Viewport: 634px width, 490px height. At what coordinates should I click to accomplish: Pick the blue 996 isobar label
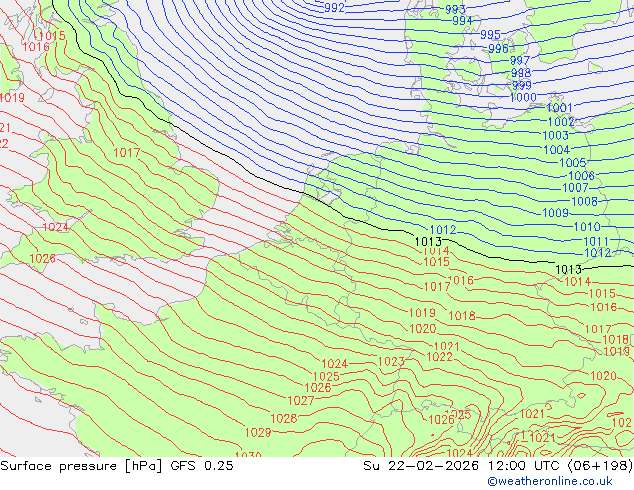[x=498, y=49]
